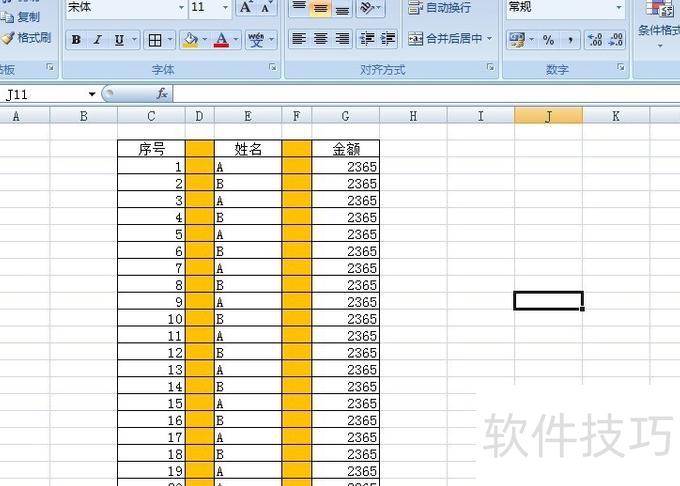Image resolution: width=680 pixels, height=486 pixels.
Task: Open the underline style dropdown arrow
Action: pyautogui.click(x=134, y=40)
